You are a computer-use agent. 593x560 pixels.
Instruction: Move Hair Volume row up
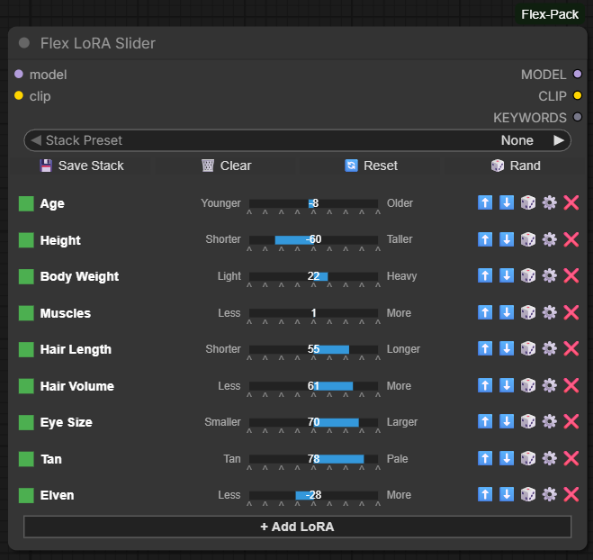pyautogui.click(x=485, y=386)
